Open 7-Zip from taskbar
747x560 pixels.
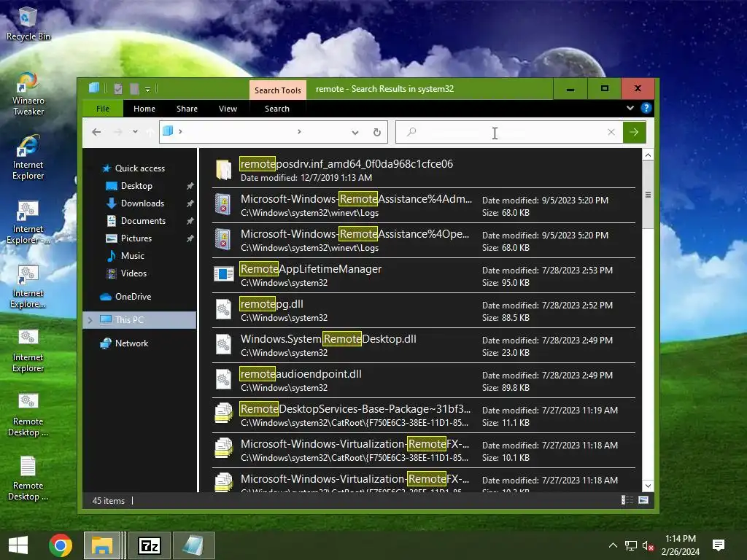150,545
